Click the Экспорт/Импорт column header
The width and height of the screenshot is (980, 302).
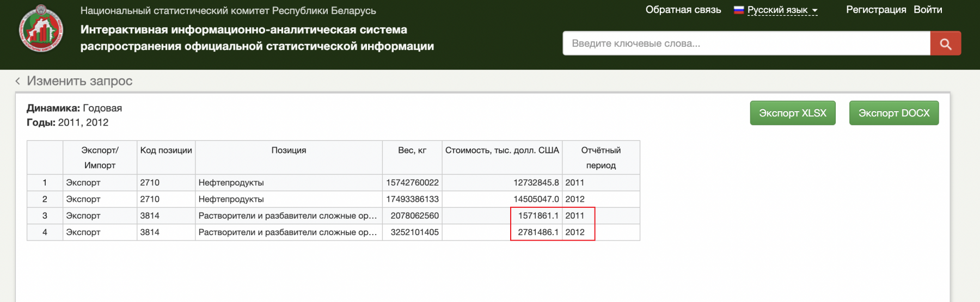click(100, 158)
